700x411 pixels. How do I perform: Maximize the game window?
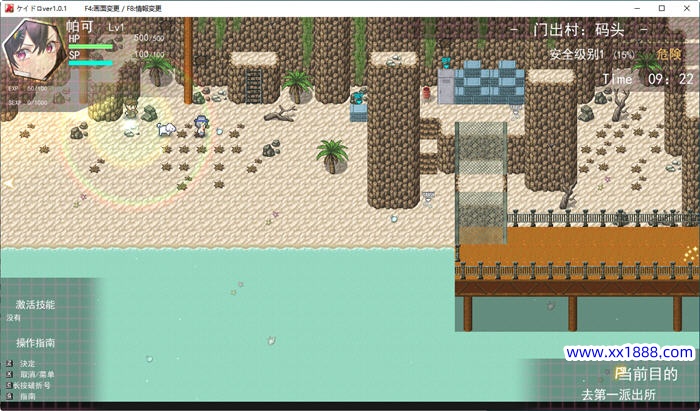pyautogui.click(x=661, y=8)
